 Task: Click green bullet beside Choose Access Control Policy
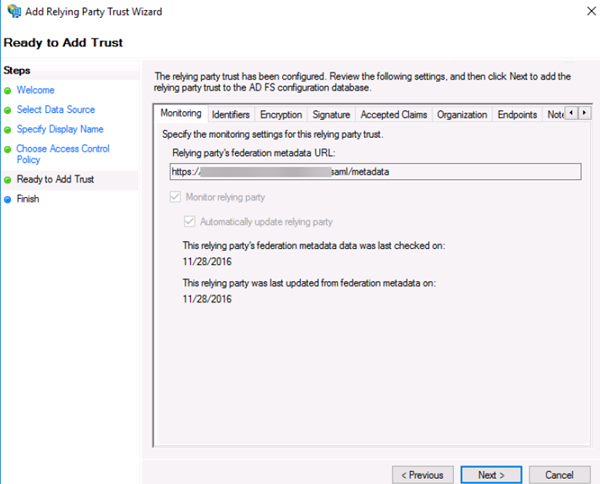coord(7,150)
